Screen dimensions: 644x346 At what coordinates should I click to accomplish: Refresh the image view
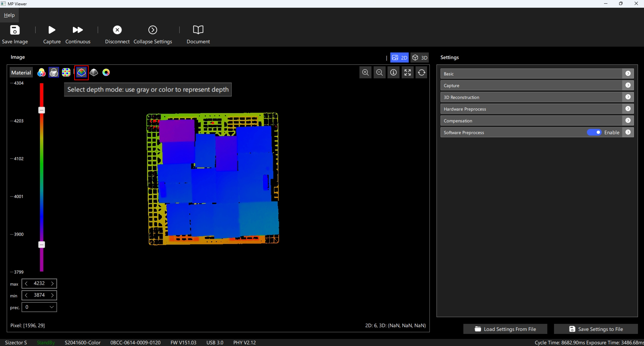[422, 72]
